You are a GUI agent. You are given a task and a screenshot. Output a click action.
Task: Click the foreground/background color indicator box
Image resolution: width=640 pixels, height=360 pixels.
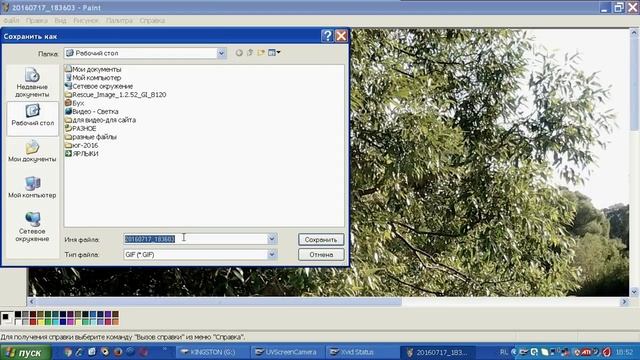click(x=7, y=318)
